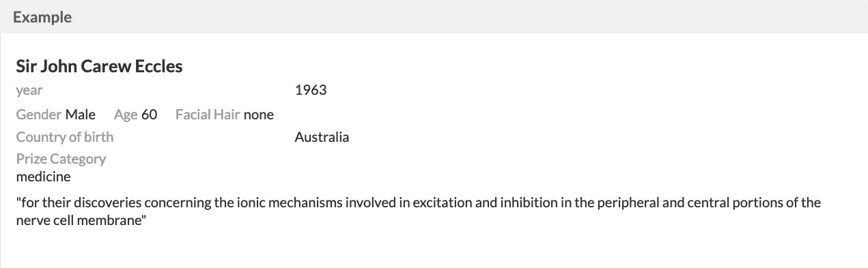Click the 1963 year value

click(x=311, y=90)
